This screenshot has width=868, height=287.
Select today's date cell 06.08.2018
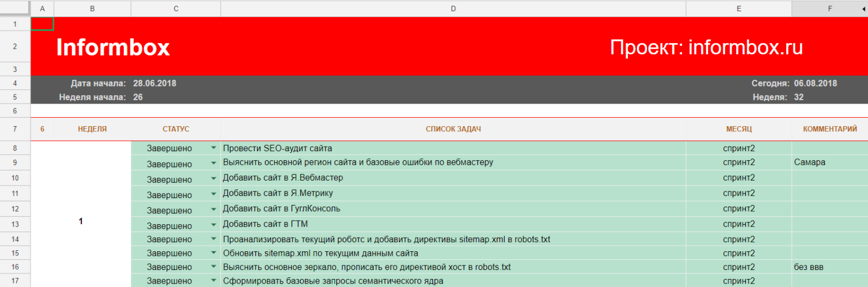pyautogui.click(x=815, y=83)
